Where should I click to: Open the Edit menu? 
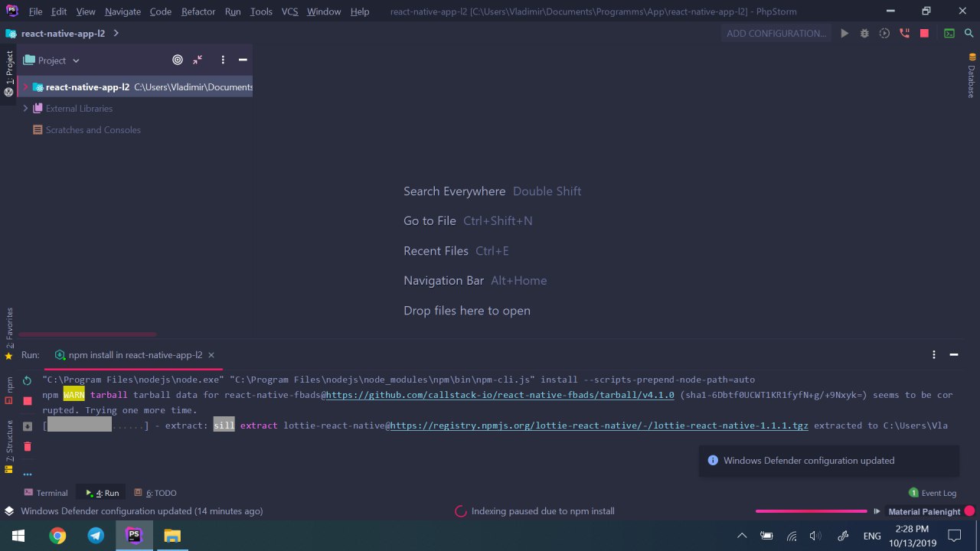[x=59, y=11]
